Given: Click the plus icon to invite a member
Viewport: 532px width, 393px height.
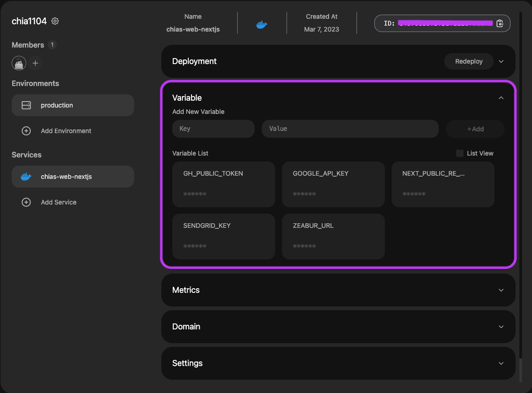Looking at the screenshot, I should [35, 63].
